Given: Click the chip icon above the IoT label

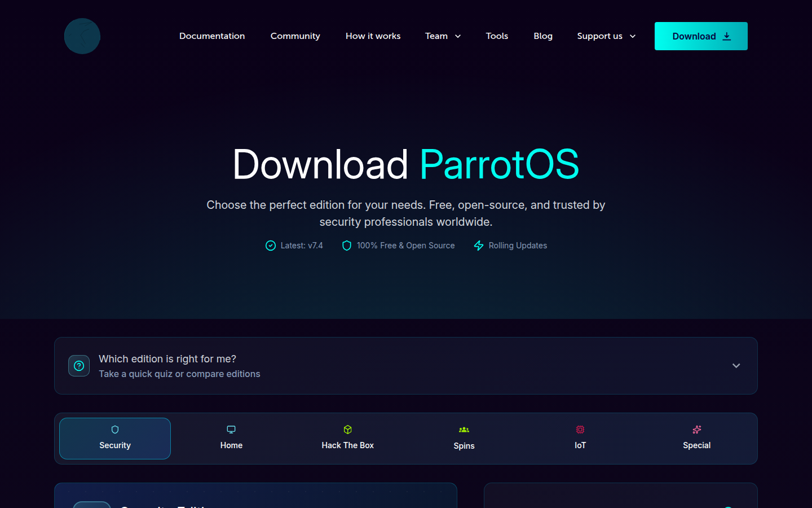Looking at the screenshot, I should (580, 430).
